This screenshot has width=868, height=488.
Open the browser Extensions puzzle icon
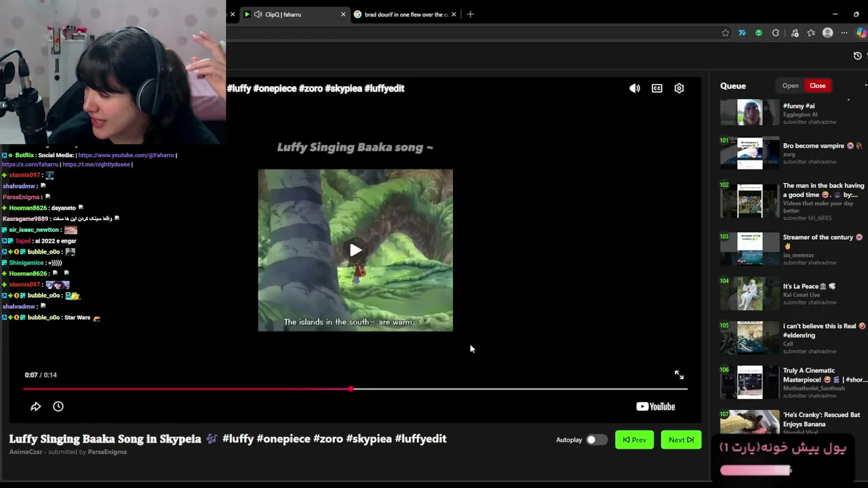coord(776,33)
